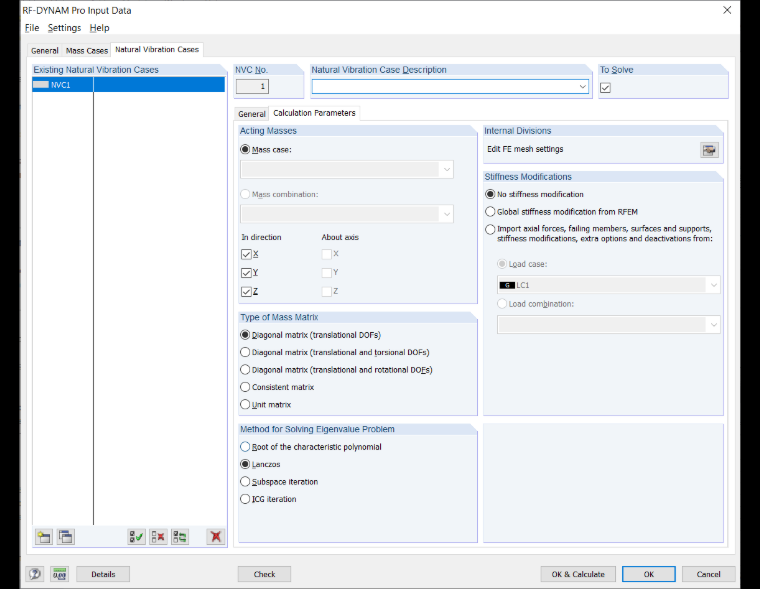This screenshot has width=760, height=589.
Task: Select the Subspace iteration method
Action: (245, 482)
